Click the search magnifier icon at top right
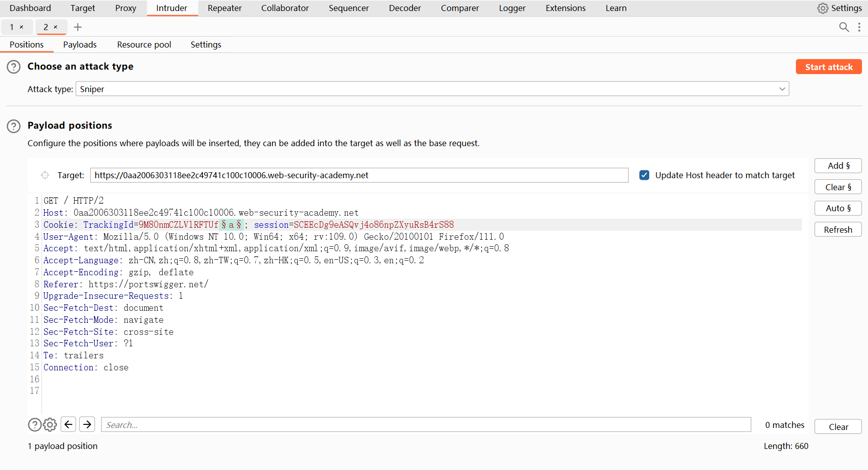The height and width of the screenshot is (470, 868). point(843,27)
